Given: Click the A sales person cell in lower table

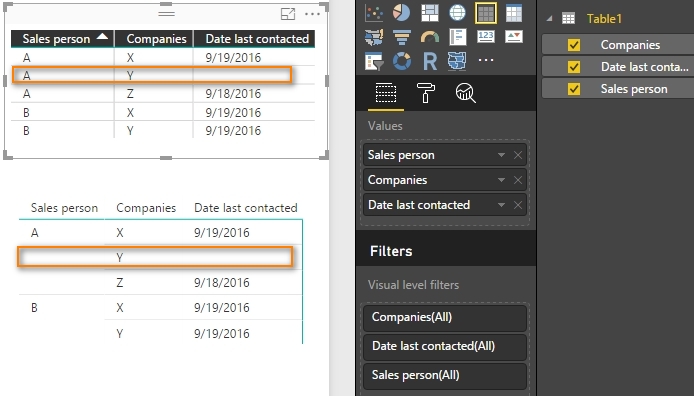Looking at the screenshot, I should coord(35,233).
